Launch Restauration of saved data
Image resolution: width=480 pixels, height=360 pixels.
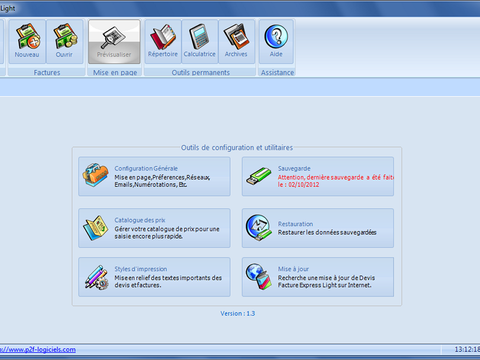318,228
